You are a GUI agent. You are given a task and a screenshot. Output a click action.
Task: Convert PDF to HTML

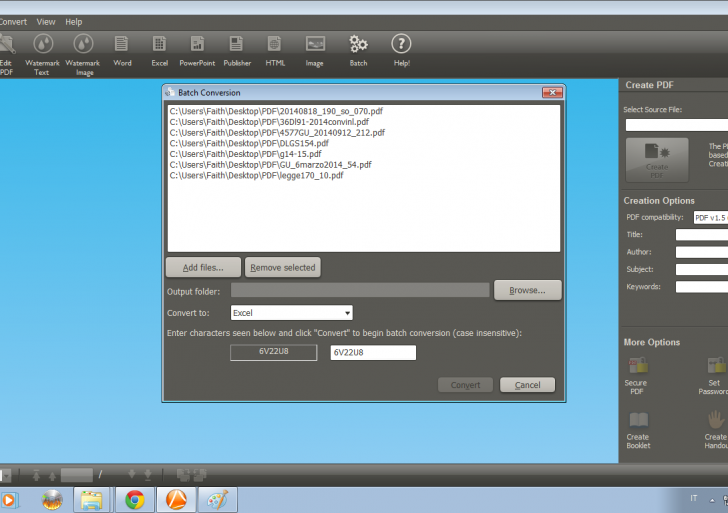point(275,51)
